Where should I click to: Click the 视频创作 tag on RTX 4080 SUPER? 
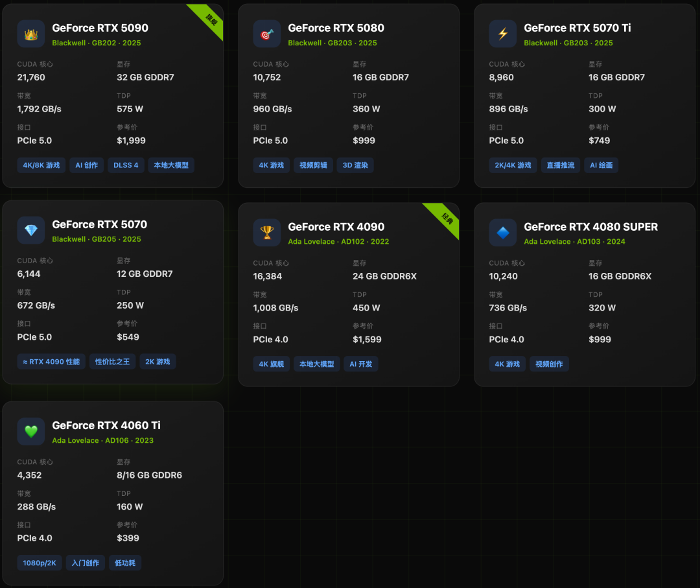[549, 364]
